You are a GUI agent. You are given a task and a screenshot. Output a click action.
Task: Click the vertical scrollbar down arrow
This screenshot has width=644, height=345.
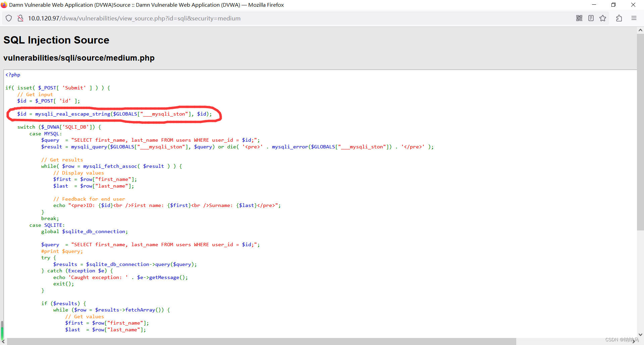pyautogui.click(x=640, y=334)
